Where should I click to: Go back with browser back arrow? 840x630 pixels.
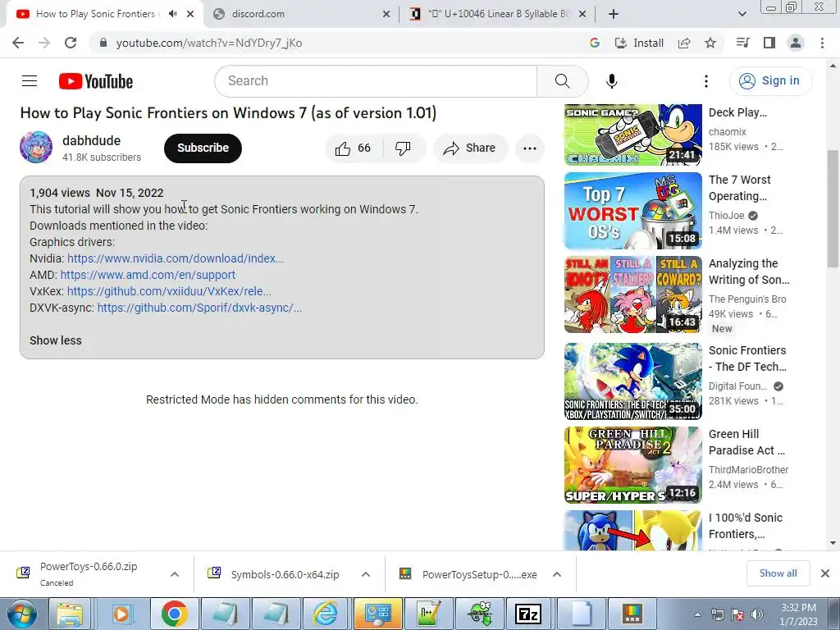(18, 43)
